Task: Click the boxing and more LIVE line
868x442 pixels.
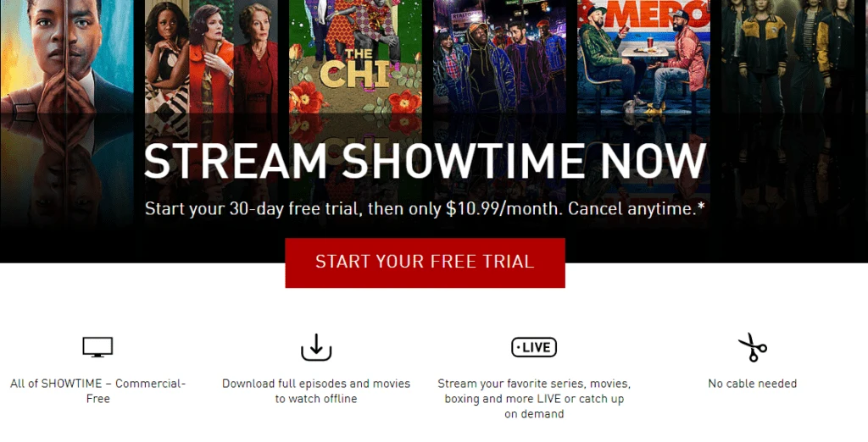Action: coord(534,399)
